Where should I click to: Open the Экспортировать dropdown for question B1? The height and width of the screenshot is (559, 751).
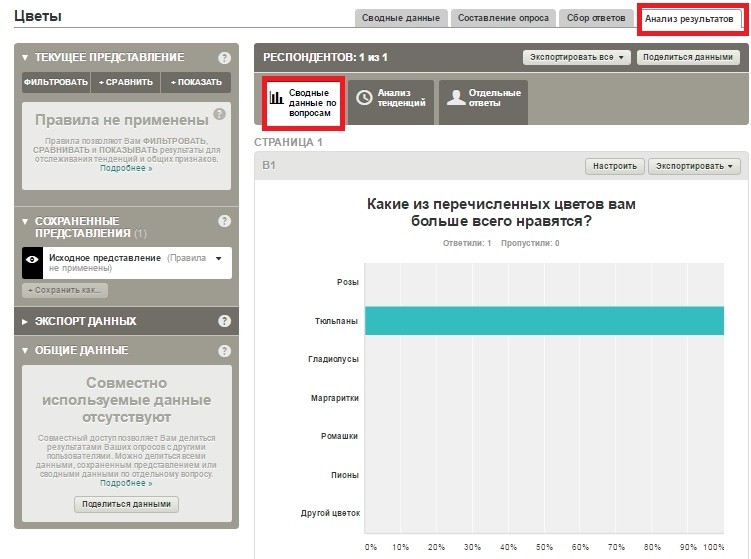pos(694,166)
